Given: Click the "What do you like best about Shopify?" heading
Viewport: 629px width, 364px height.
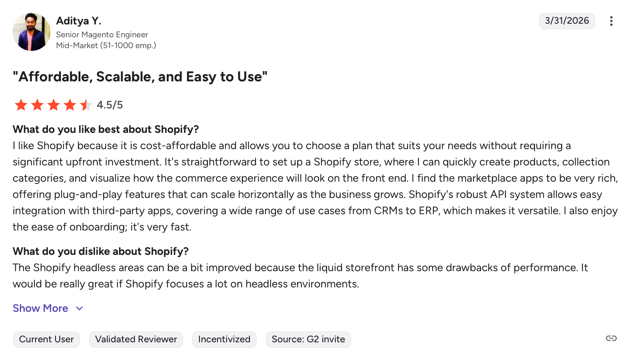Looking at the screenshot, I should point(106,129).
